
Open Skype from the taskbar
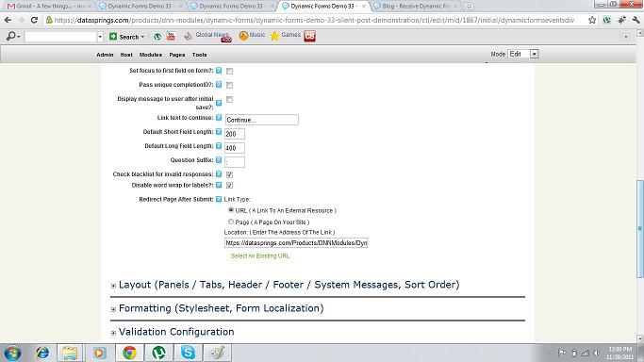pos(188,353)
